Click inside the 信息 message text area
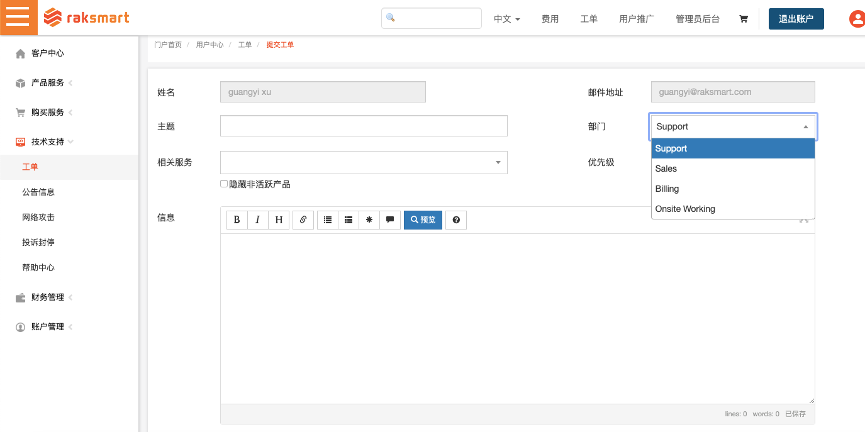The width and height of the screenshot is (866, 433). click(518, 318)
